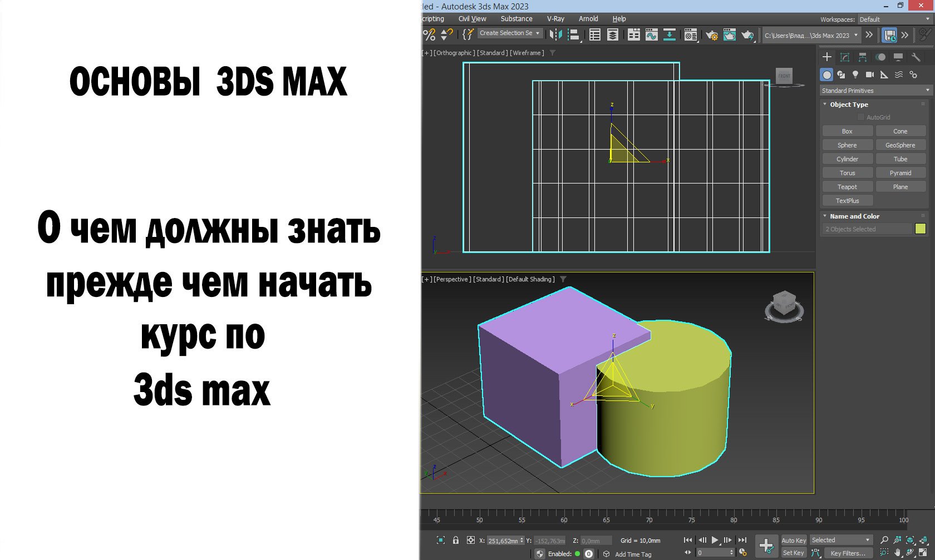Open the Time Configuration icon
The width and height of the screenshot is (935, 560).
(x=742, y=553)
